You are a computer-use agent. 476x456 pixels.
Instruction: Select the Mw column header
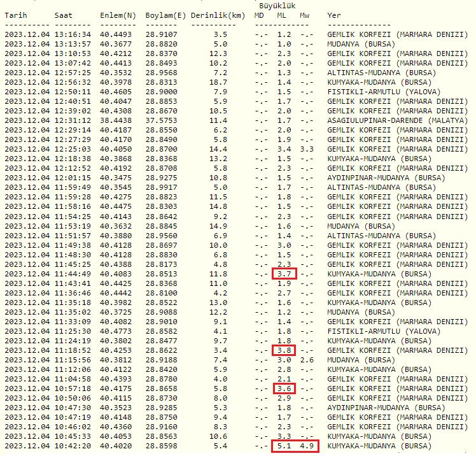pyautogui.click(x=305, y=15)
